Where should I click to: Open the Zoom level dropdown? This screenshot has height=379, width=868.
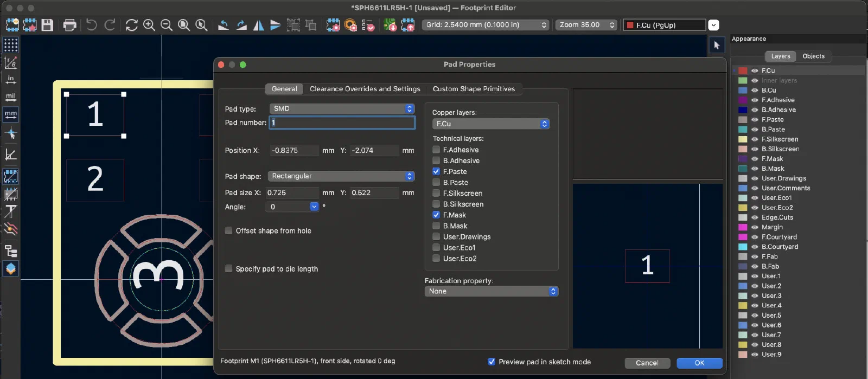click(586, 25)
